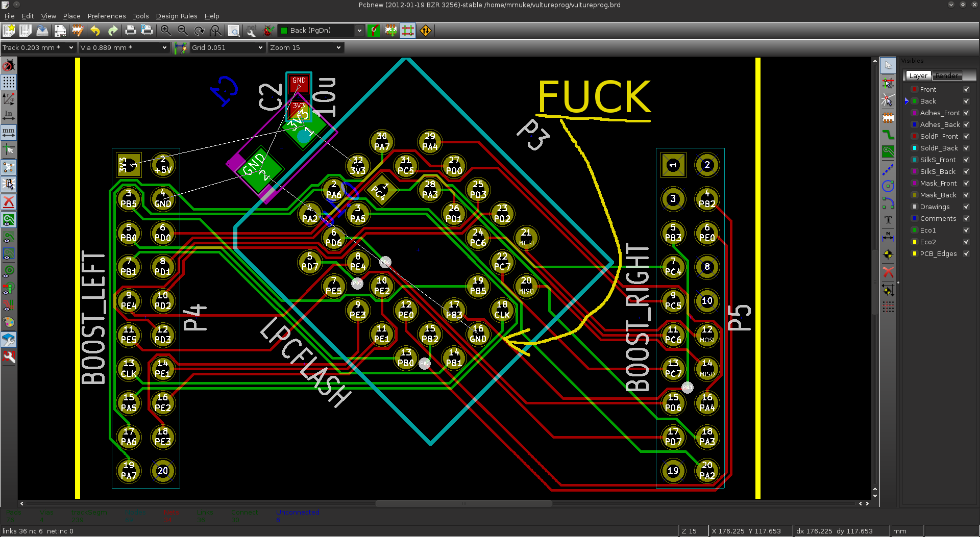The width and height of the screenshot is (980, 537).
Task: Switch to the Render tab
Action: coord(947,75)
